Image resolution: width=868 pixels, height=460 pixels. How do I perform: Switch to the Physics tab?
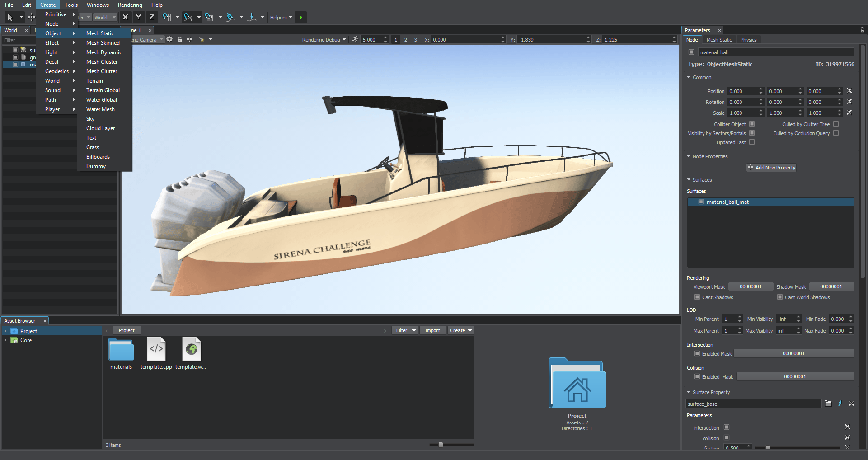pyautogui.click(x=748, y=40)
